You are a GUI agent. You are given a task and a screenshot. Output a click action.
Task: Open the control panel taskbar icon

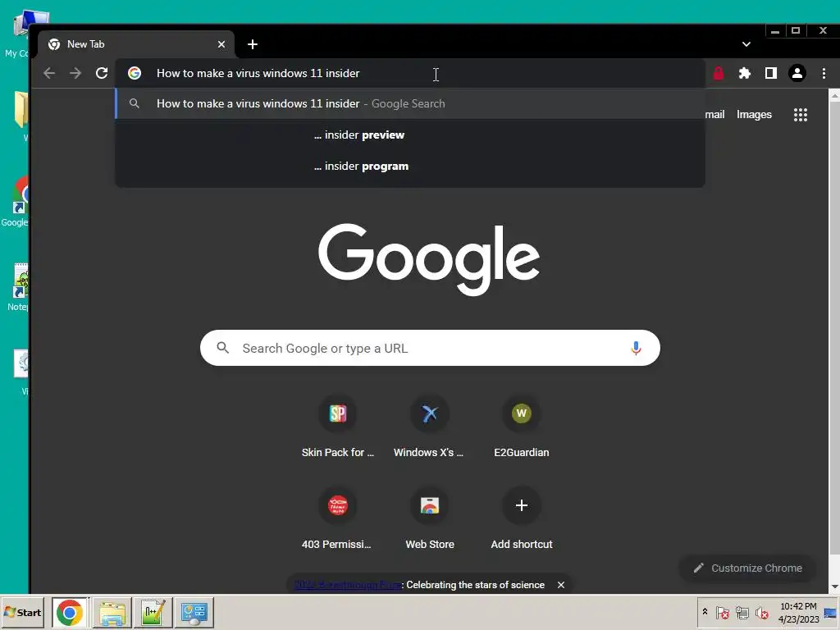pyautogui.click(x=194, y=612)
